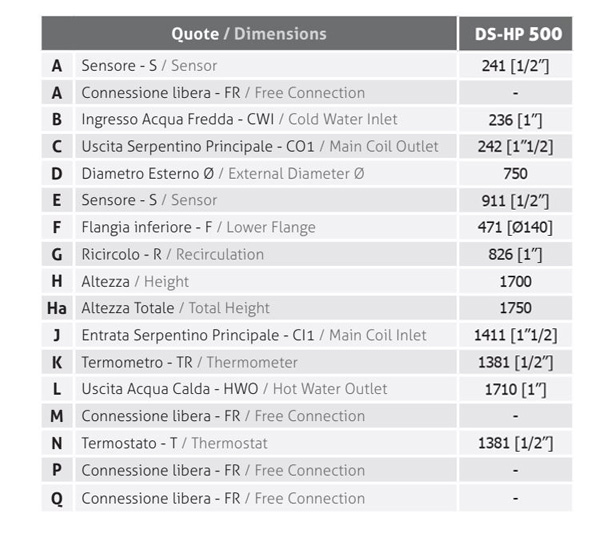Select the 'Termostato - T / Thermostat' label
The height and width of the screenshot is (537, 600).
tap(174, 443)
